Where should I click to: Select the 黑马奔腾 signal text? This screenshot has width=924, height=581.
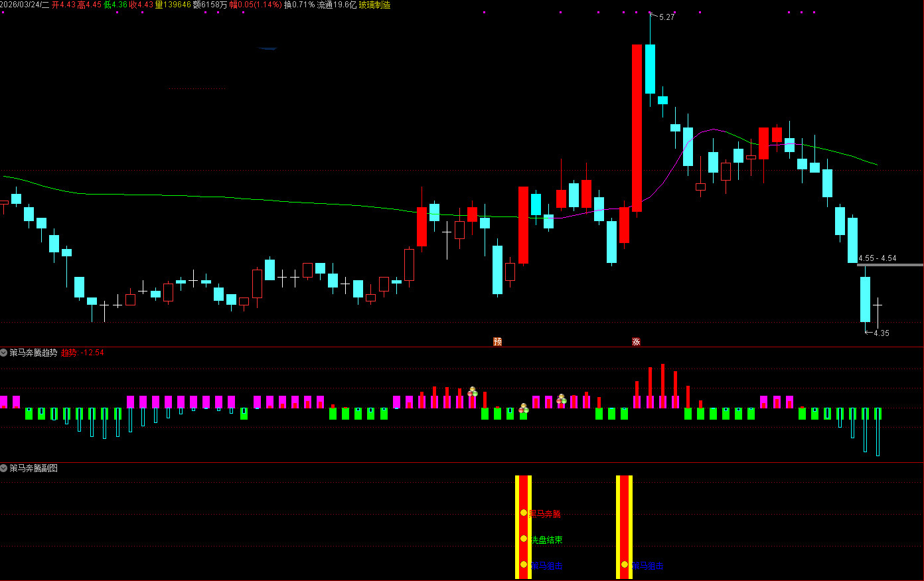point(546,513)
